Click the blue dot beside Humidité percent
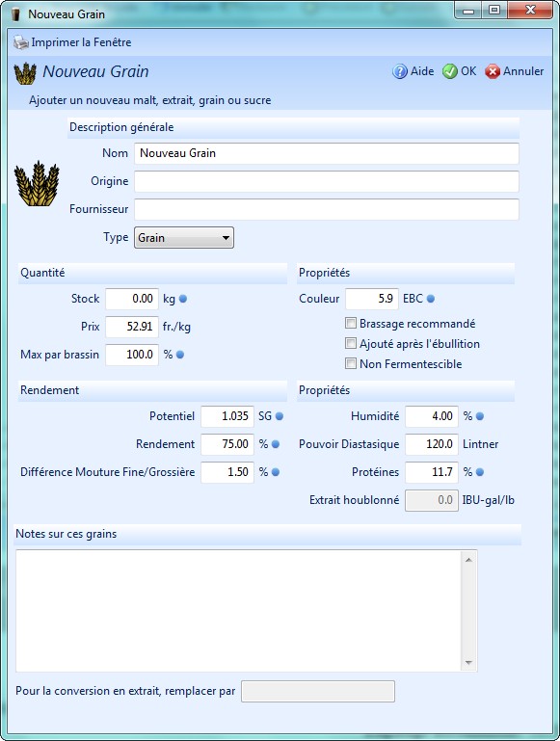Viewport: 560px width, 741px height. pyautogui.click(x=480, y=416)
